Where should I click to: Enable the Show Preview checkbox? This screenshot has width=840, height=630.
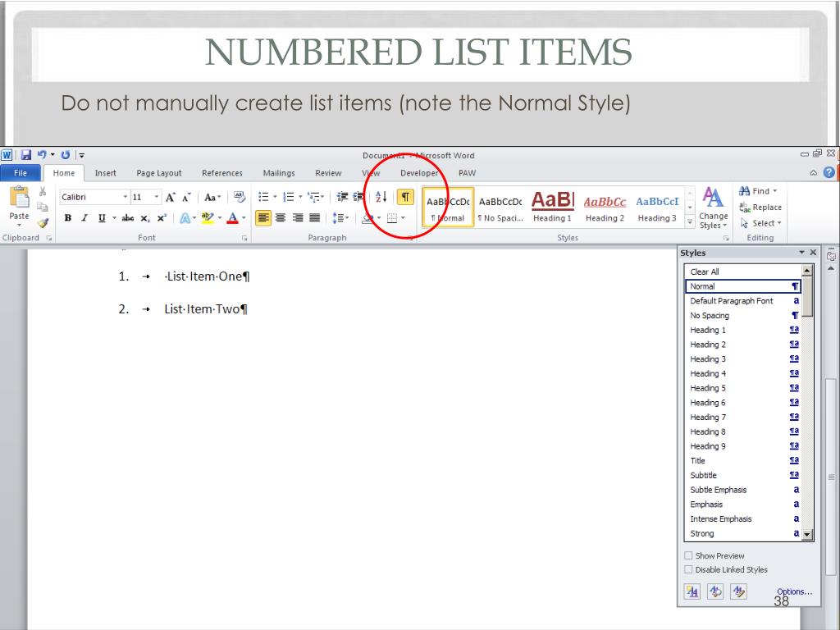[x=688, y=555]
